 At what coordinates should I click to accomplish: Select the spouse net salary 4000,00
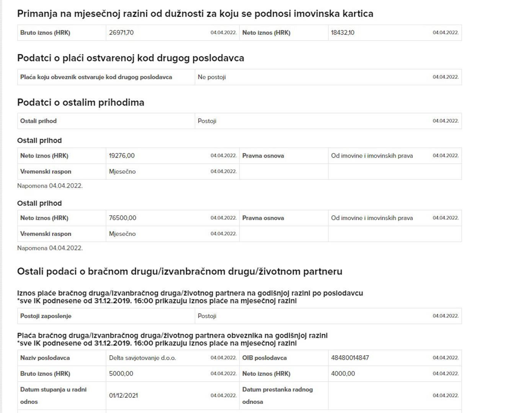point(343,374)
